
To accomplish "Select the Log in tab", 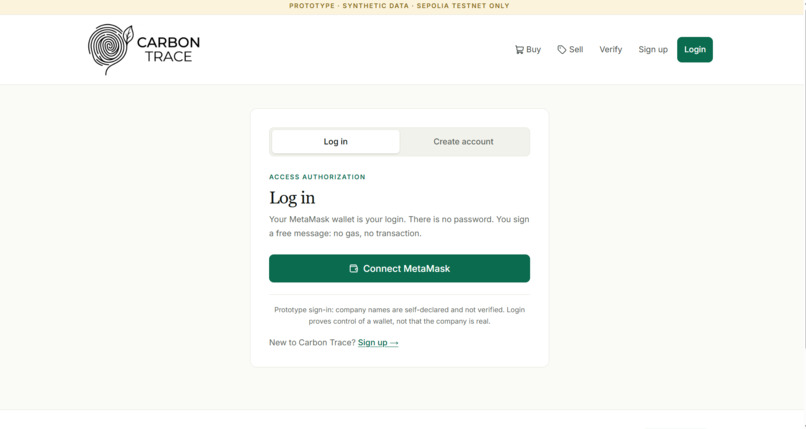I will click(x=336, y=141).
